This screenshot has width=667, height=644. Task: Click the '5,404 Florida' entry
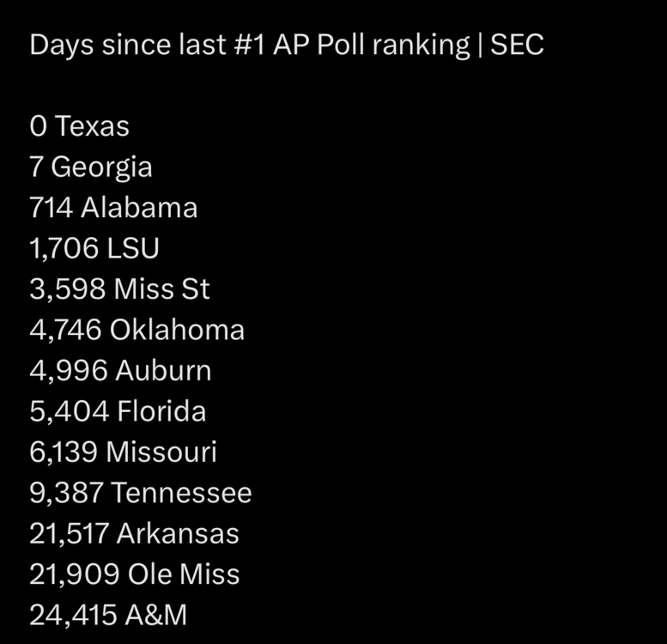tap(118, 411)
